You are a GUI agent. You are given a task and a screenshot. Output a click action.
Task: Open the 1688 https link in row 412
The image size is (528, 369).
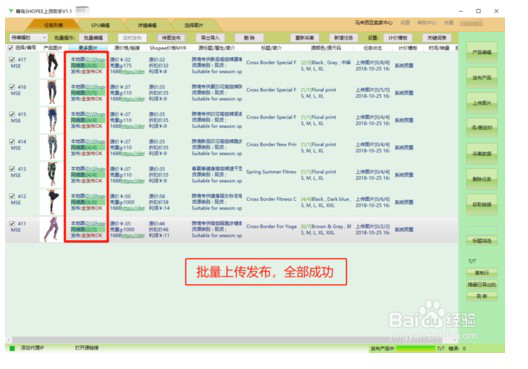tap(133, 208)
